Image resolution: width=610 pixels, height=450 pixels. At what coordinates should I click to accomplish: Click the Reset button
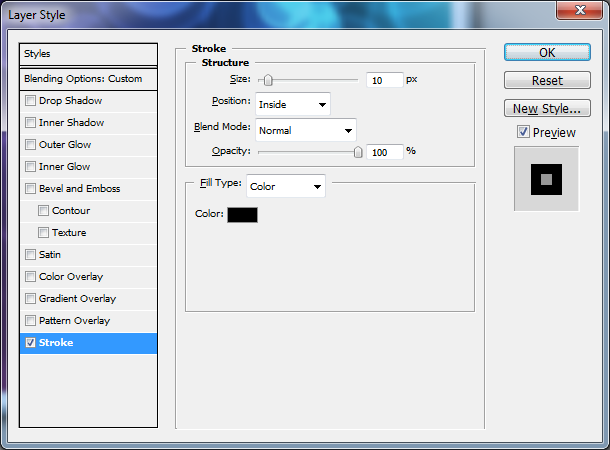coord(547,81)
